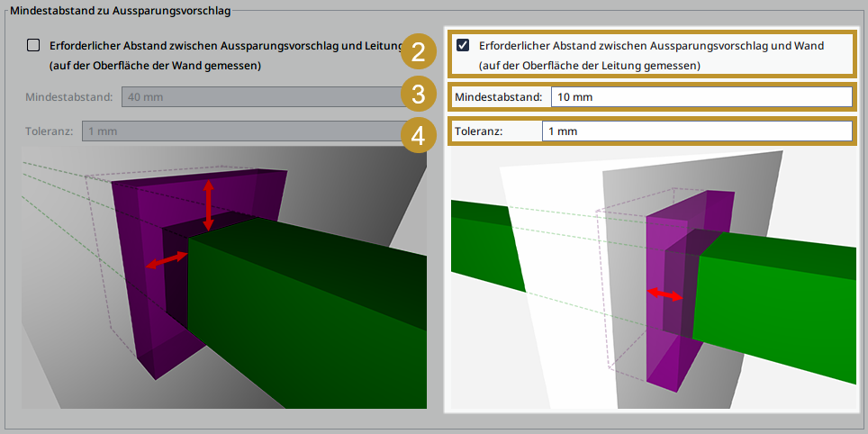Image resolution: width=868 pixels, height=434 pixels.
Task: Click the enabled "Mindestabstand:" label on the right
Action: coord(499,97)
